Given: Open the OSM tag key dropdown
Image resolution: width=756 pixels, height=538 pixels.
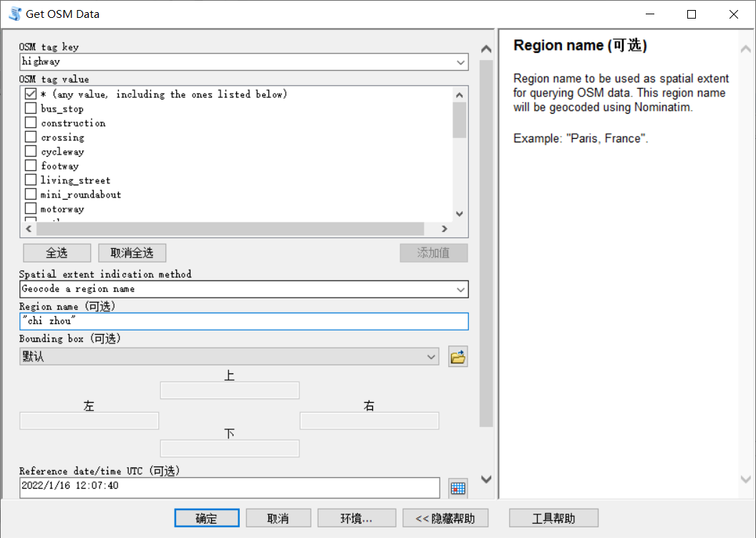Looking at the screenshot, I should tap(460, 62).
